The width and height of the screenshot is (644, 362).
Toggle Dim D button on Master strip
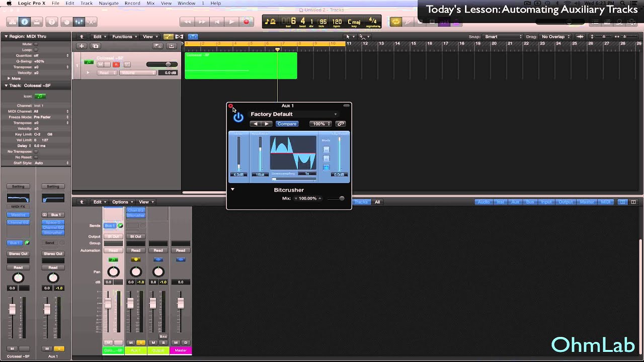[186, 343]
